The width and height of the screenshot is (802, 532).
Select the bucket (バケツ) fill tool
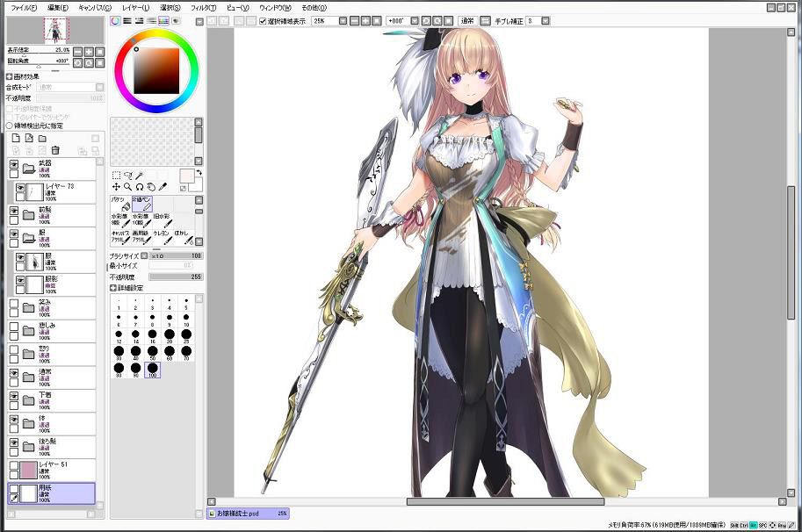(x=121, y=203)
